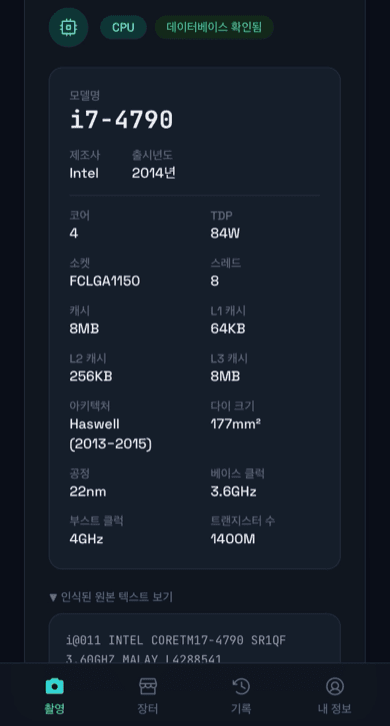Select the 장터 tab label
390x726 pixels.
(148, 708)
